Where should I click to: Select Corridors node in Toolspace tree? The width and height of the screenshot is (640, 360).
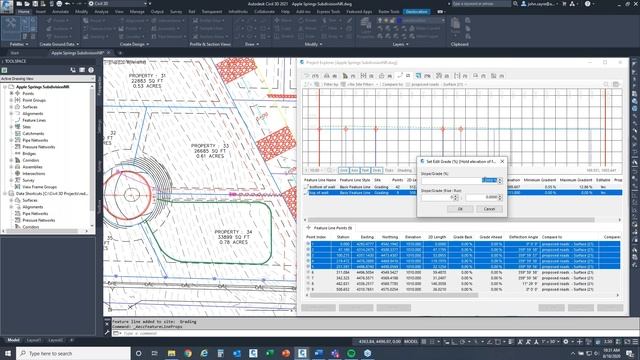pos(31,160)
